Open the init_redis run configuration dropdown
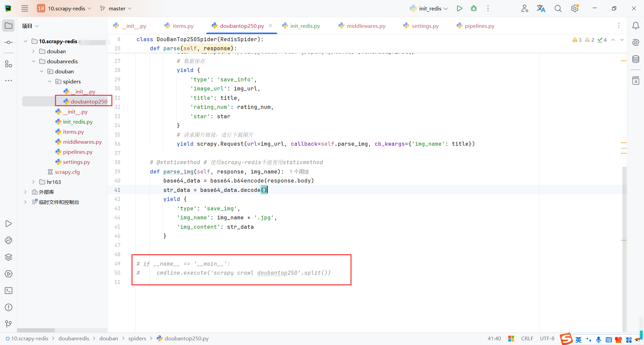Screen dimensions: 644x345 tap(429, 8)
